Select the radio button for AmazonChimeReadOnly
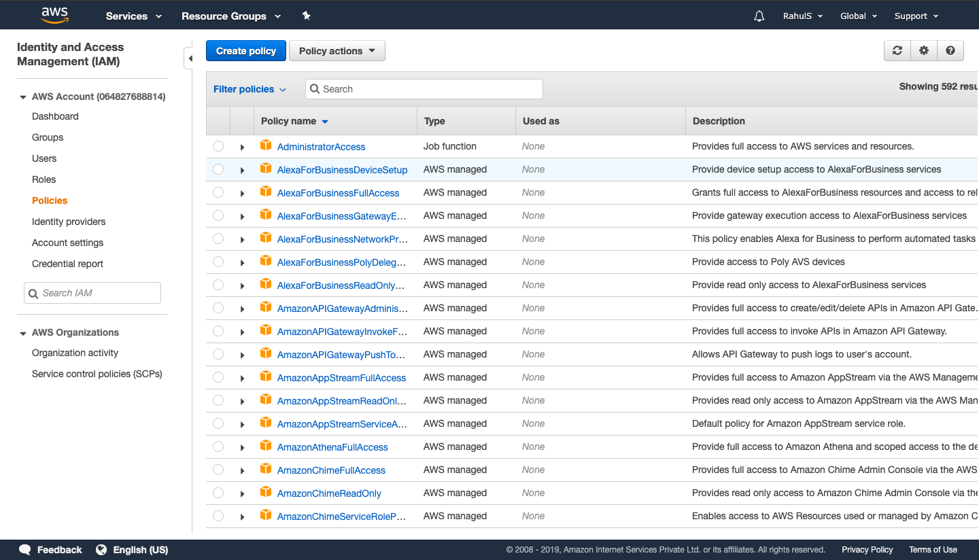Image resolution: width=979 pixels, height=560 pixels. 218,492
